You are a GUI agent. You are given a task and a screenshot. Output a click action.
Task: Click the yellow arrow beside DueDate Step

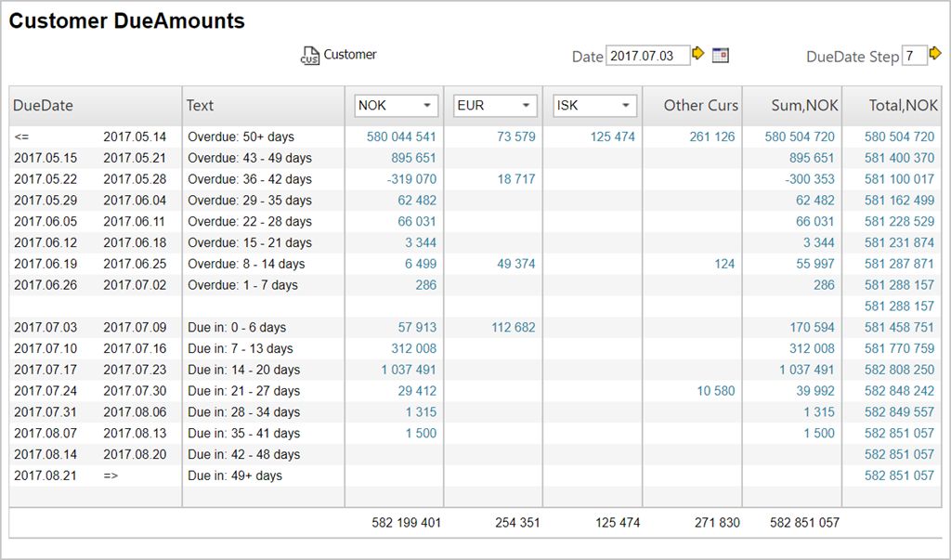click(x=935, y=55)
